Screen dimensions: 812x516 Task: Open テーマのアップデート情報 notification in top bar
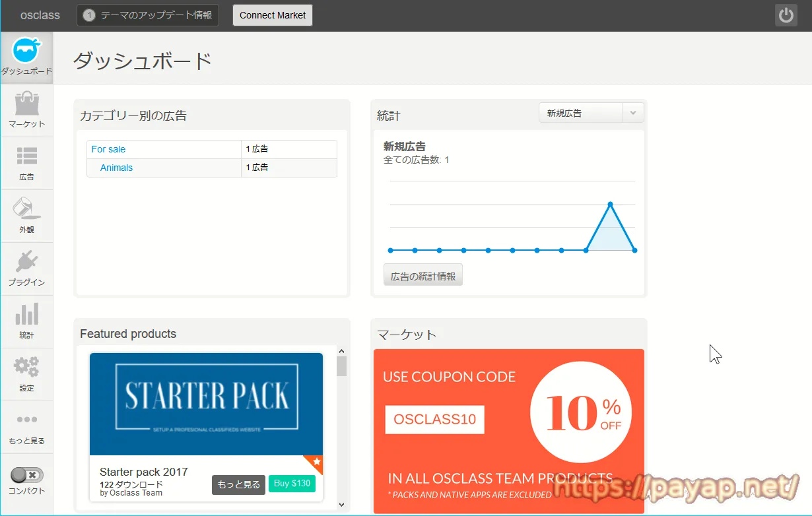pos(147,15)
